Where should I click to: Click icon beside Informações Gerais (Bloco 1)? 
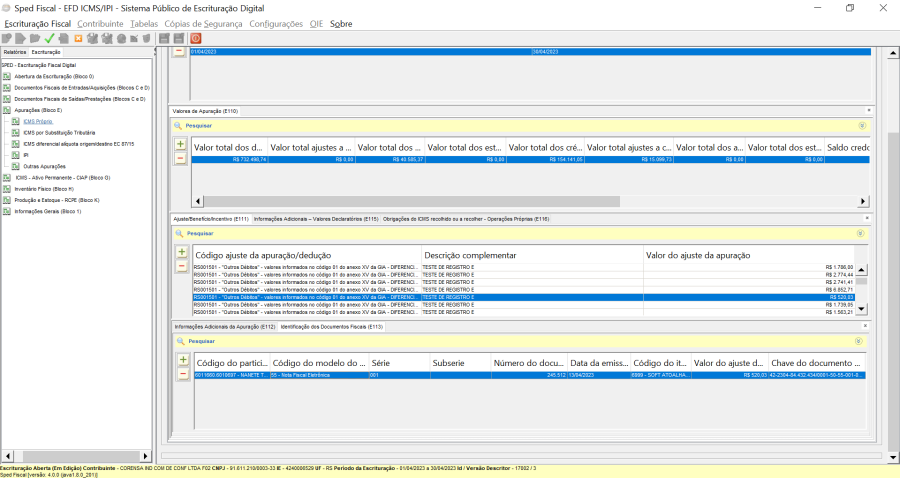6,211
